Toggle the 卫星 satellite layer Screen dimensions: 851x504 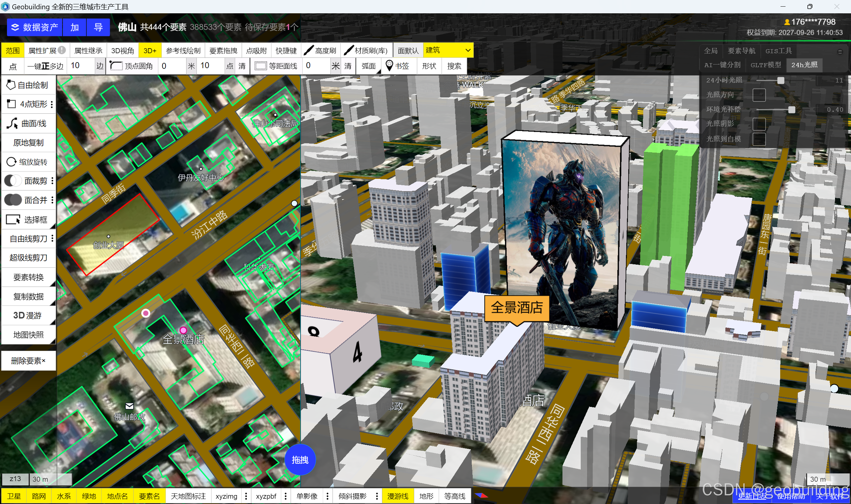[x=14, y=496]
